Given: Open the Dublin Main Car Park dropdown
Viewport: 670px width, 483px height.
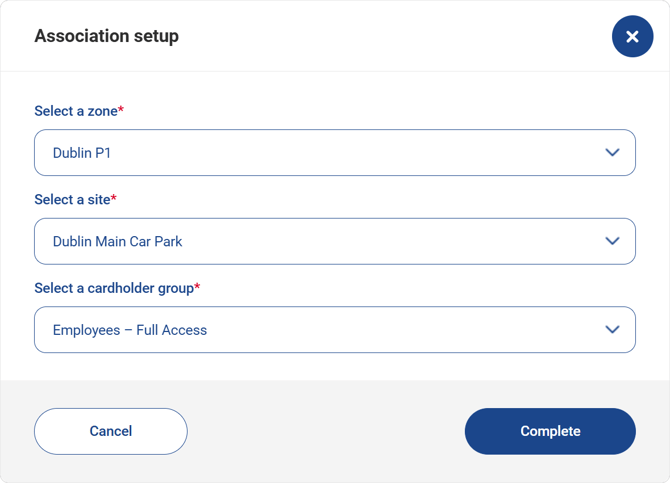Looking at the screenshot, I should [x=320, y=241].
